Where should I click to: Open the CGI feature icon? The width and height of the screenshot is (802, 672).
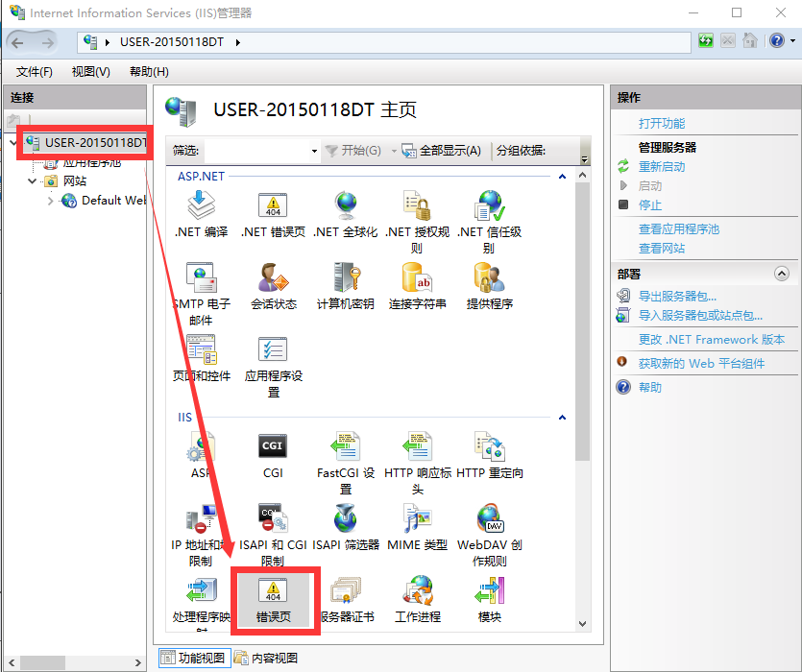273,447
